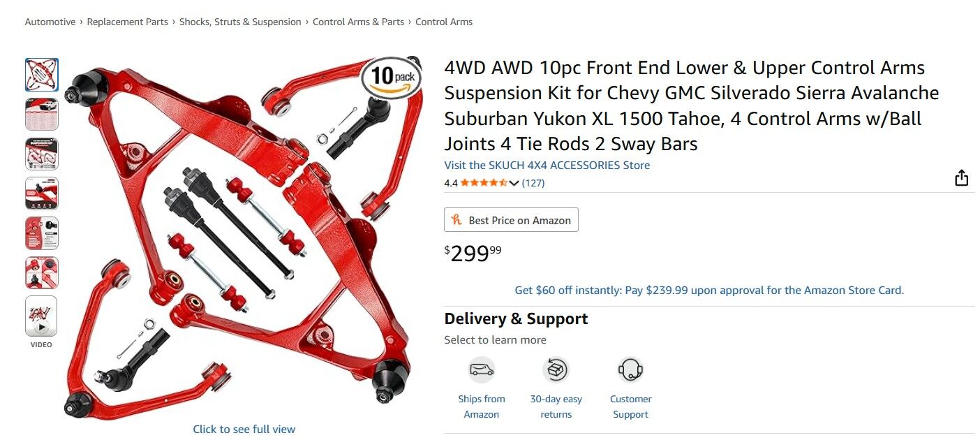The image size is (980, 447).
Task: Select the Control Arms breadcrumb link
Action: coord(444,22)
